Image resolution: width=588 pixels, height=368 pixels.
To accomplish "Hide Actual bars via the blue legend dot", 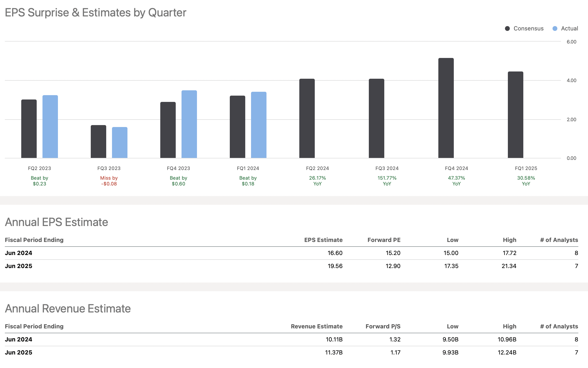I will (x=555, y=28).
